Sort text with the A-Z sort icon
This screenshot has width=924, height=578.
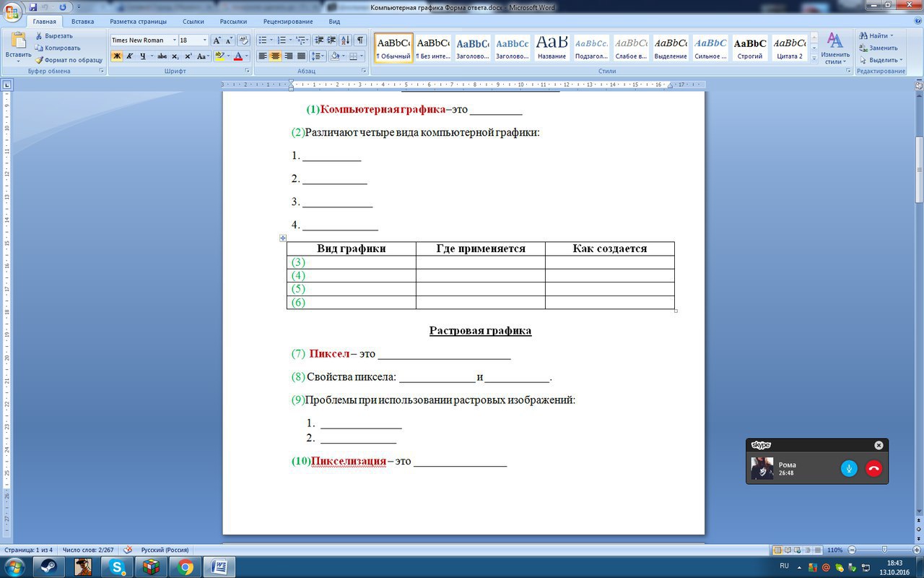click(x=346, y=40)
